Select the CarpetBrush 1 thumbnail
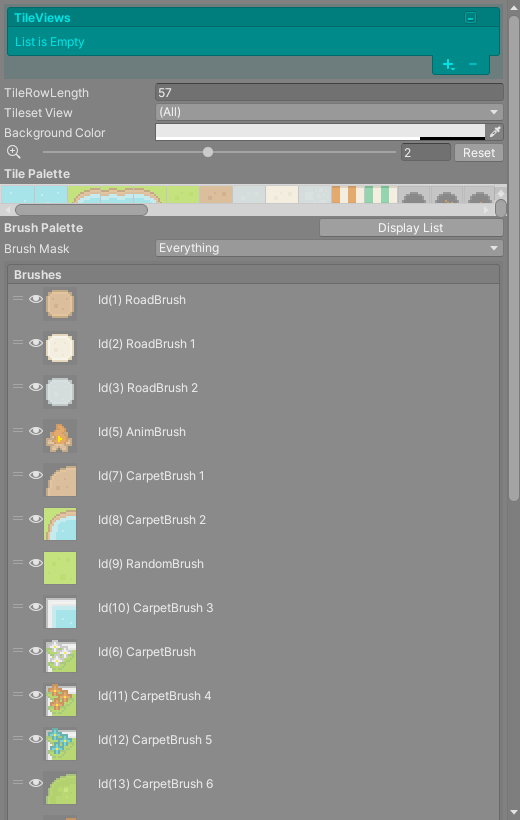 coord(60,480)
